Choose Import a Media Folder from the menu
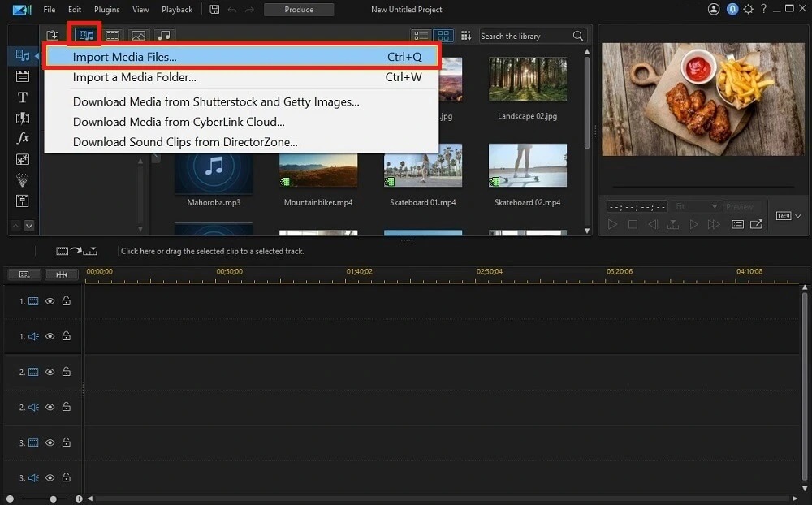812x505 pixels. pyautogui.click(x=135, y=77)
